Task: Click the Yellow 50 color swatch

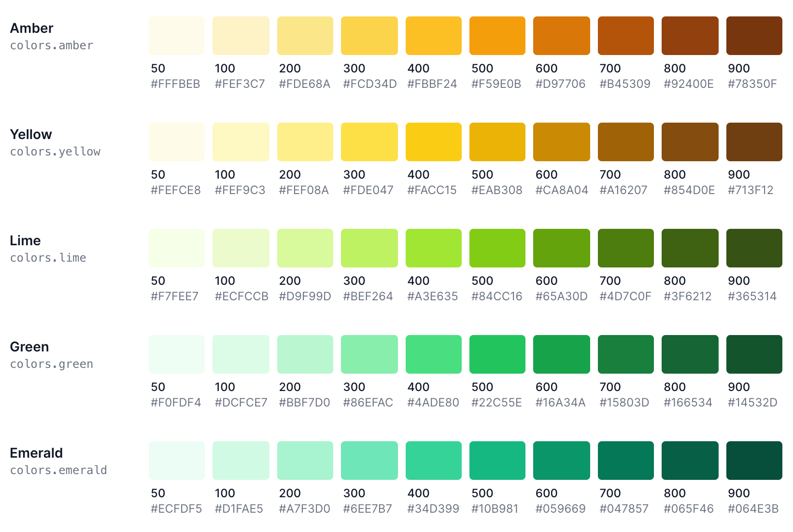Action: coord(177,142)
